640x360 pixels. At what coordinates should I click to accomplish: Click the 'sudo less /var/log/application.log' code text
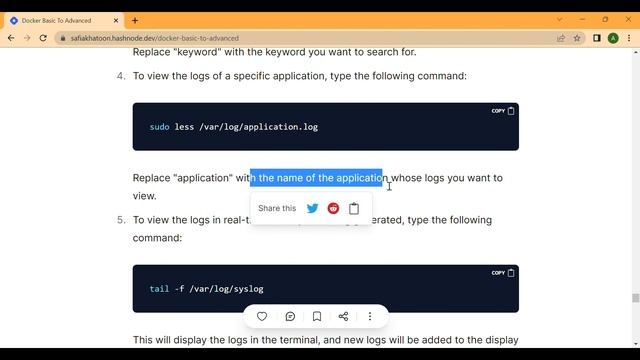pos(233,127)
